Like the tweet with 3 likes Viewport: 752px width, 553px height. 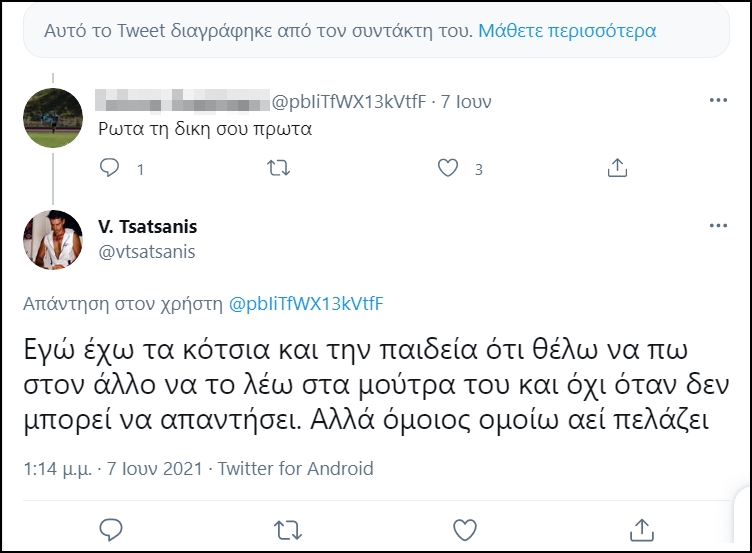(448, 168)
